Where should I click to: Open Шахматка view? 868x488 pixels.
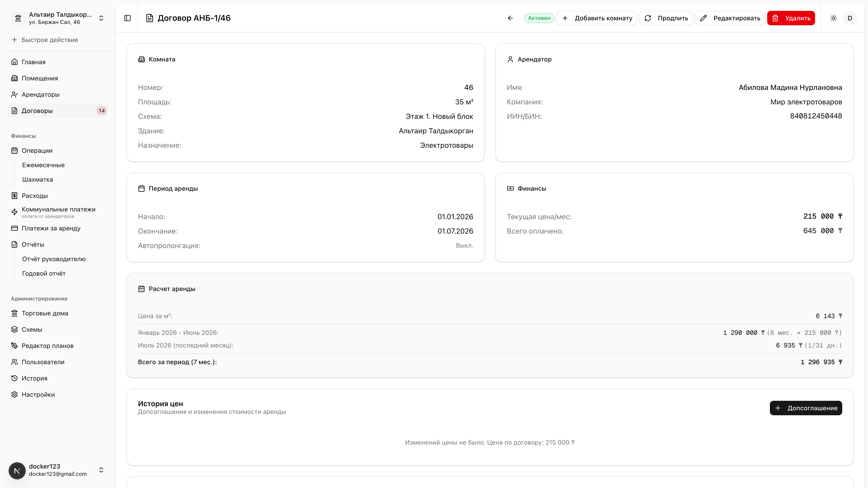click(x=38, y=180)
